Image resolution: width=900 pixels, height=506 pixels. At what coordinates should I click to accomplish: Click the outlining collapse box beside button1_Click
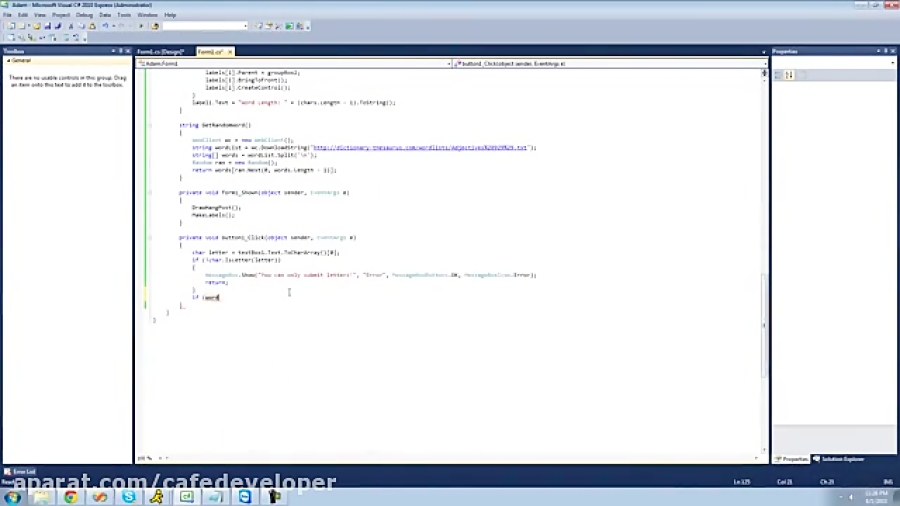[150, 238]
